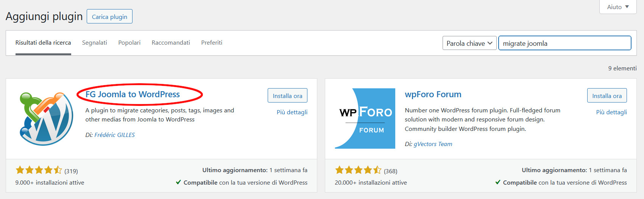Switch to the Segnalati tab
Image resolution: width=644 pixels, height=199 pixels.
(x=95, y=43)
